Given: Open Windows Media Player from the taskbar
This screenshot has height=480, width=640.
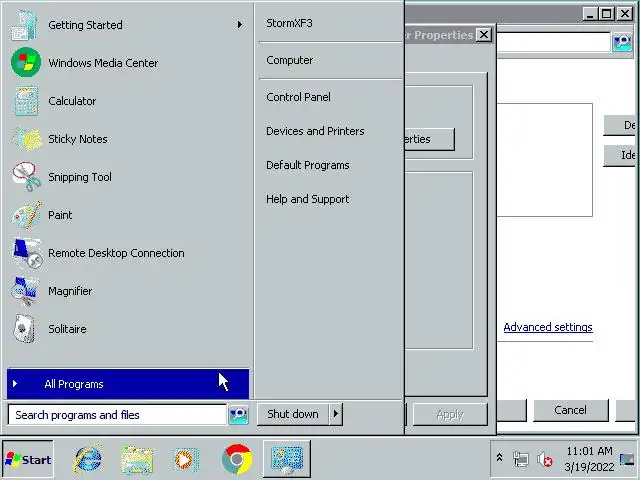Looking at the screenshot, I should (x=186, y=460).
